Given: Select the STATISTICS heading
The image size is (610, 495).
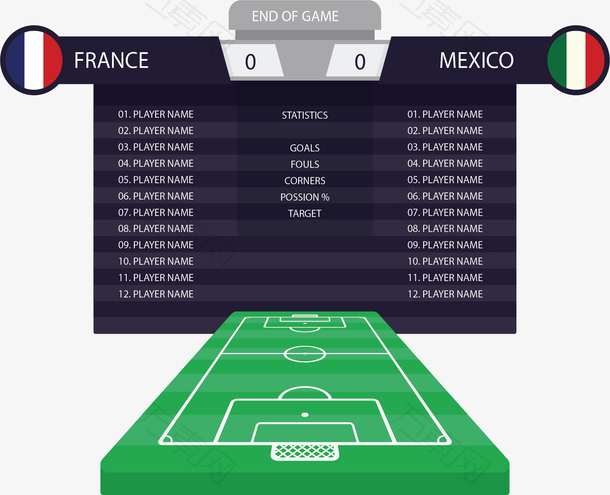Looking at the screenshot, I should click(305, 115).
